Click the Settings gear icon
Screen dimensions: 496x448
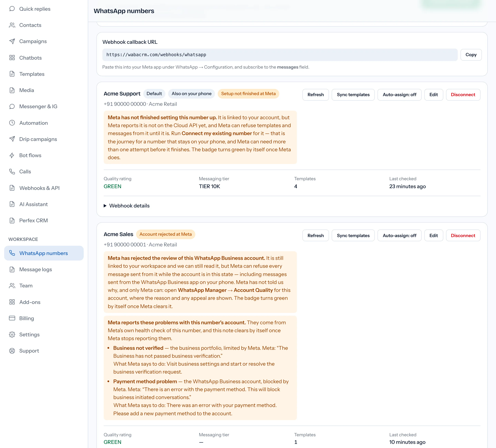click(12, 334)
